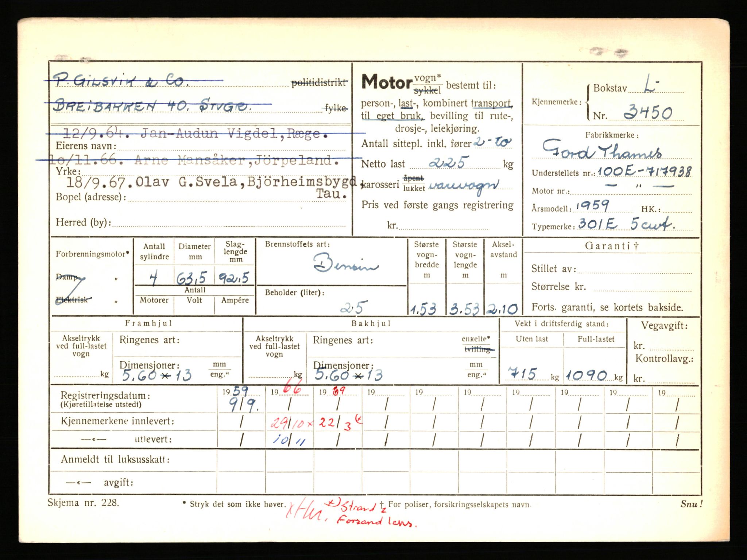Screen dimensions: 747x560
Task: Select the chassis number 100E-717938
Action: coord(644,171)
